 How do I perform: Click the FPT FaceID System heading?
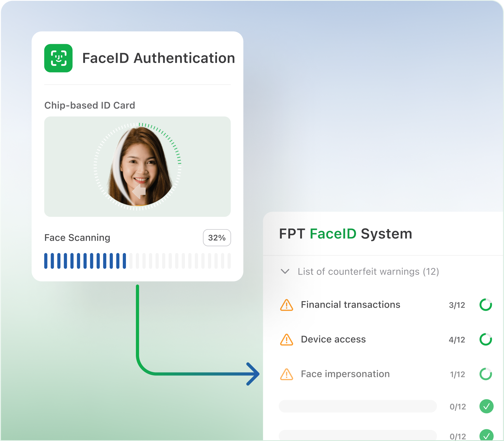pos(346,234)
